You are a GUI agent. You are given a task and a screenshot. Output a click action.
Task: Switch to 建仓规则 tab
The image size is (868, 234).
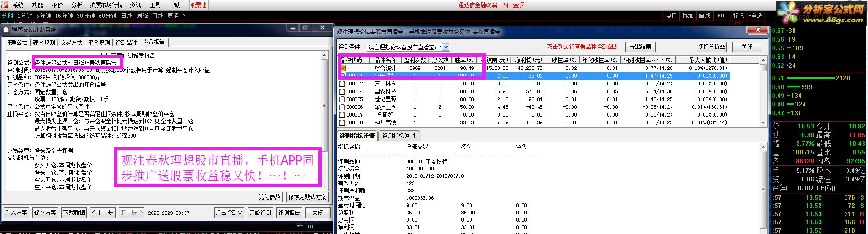(x=44, y=43)
